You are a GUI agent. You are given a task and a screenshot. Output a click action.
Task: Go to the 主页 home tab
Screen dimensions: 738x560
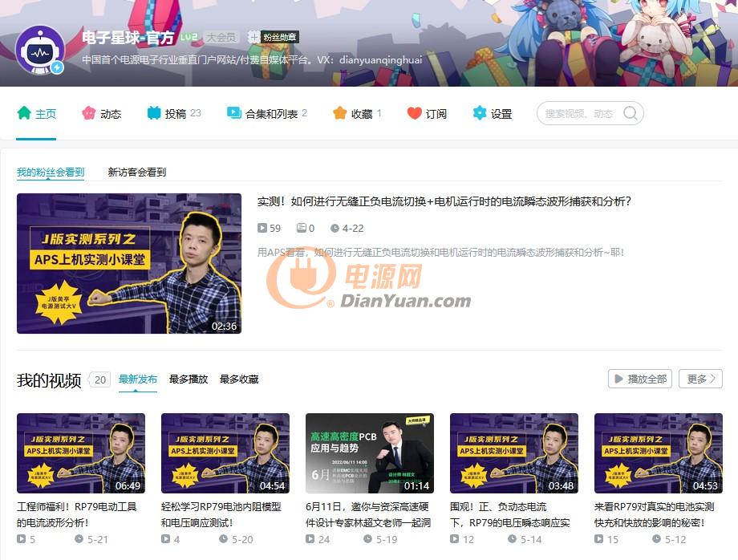pos(36,113)
